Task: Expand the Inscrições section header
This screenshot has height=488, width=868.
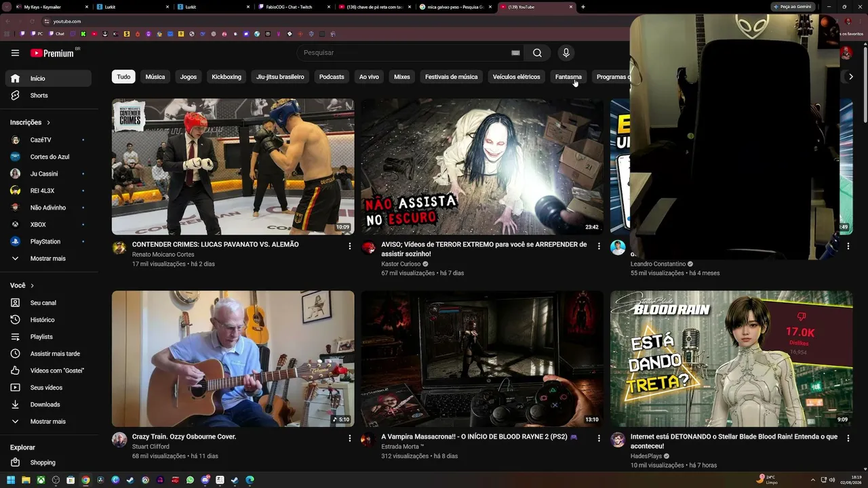Action: pos(31,123)
